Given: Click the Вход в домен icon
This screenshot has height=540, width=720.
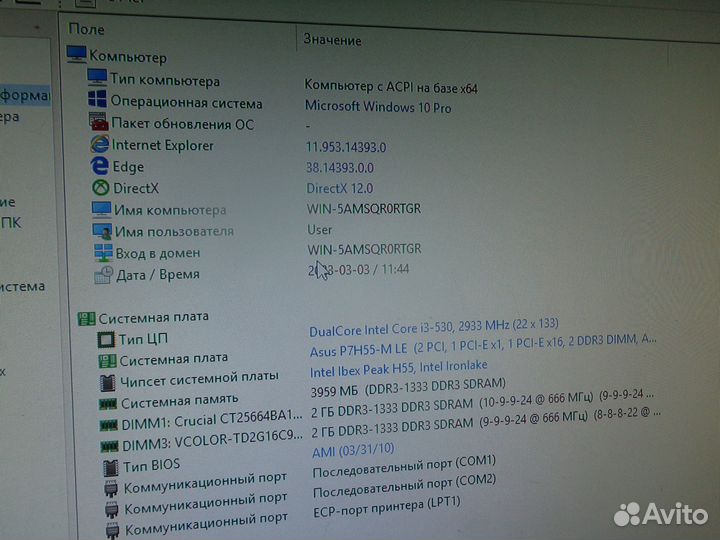Looking at the screenshot, I should coord(103,253).
